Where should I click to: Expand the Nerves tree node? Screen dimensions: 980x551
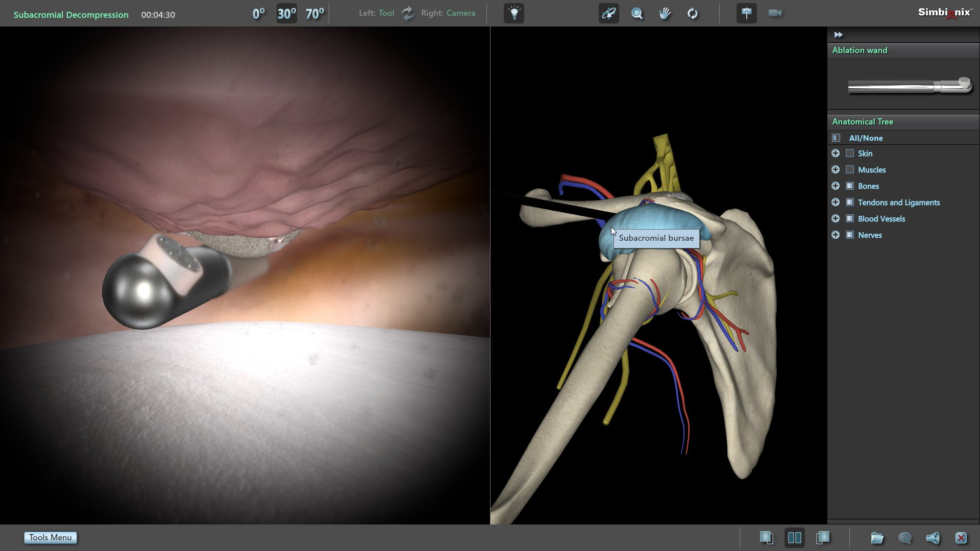coord(836,235)
